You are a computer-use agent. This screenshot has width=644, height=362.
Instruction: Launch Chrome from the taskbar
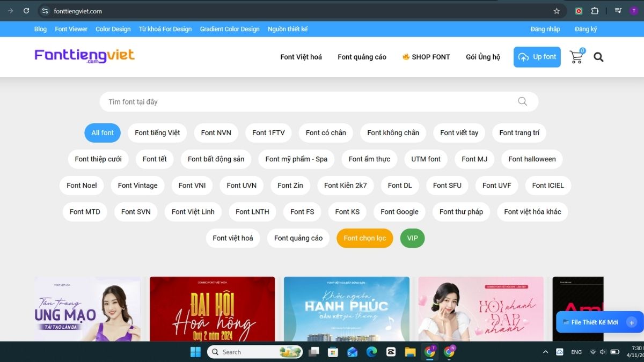coord(429,352)
